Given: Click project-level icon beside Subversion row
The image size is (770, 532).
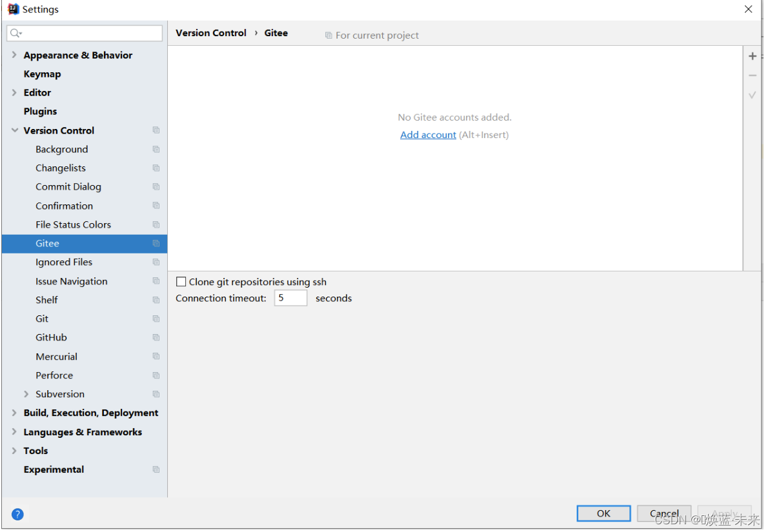Looking at the screenshot, I should (156, 394).
